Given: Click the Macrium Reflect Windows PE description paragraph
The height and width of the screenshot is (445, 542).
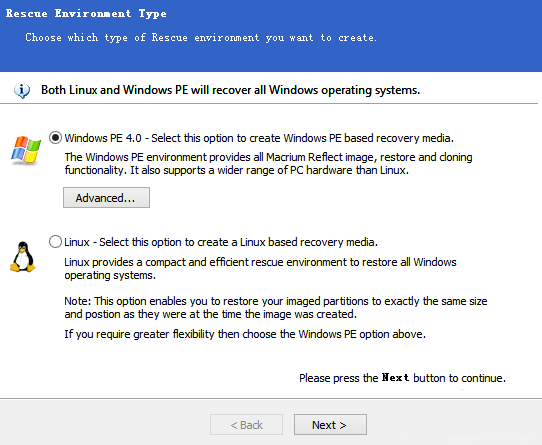Looking at the screenshot, I should click(268, 164).
